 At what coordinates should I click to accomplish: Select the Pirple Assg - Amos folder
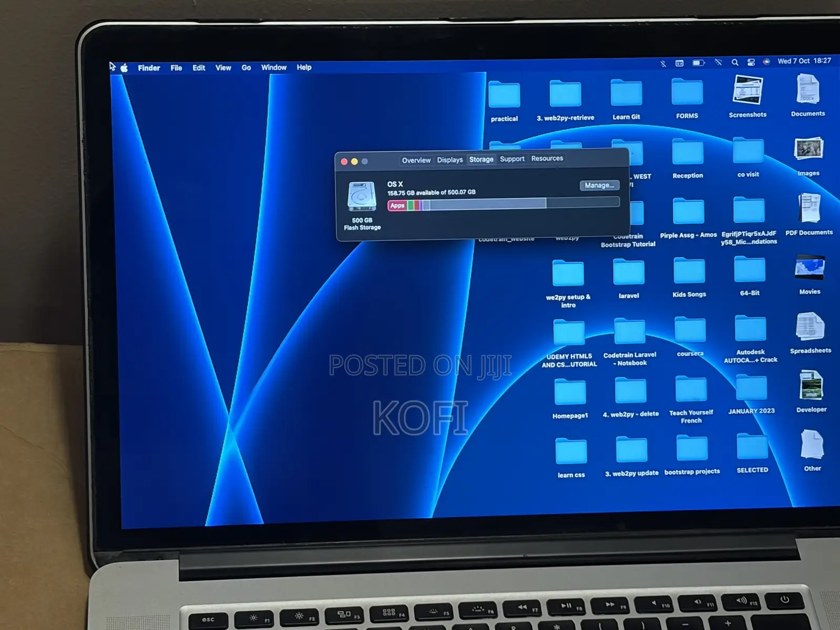click(x=688, y=212)
